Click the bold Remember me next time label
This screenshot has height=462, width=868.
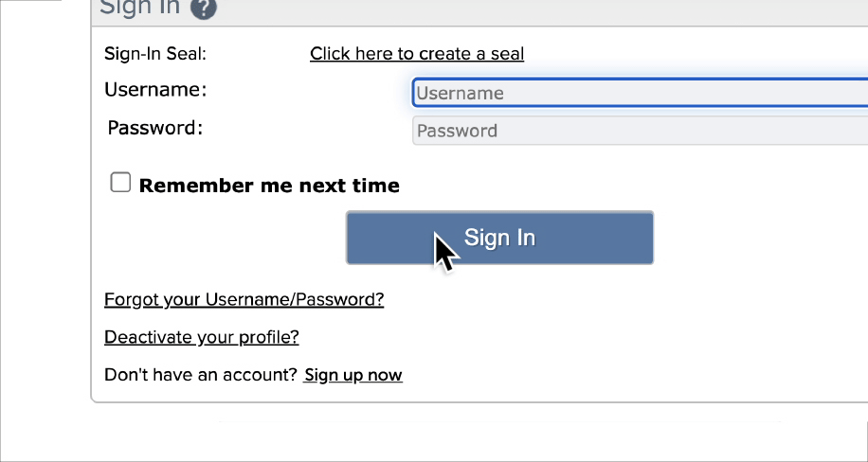coord(269,186)
